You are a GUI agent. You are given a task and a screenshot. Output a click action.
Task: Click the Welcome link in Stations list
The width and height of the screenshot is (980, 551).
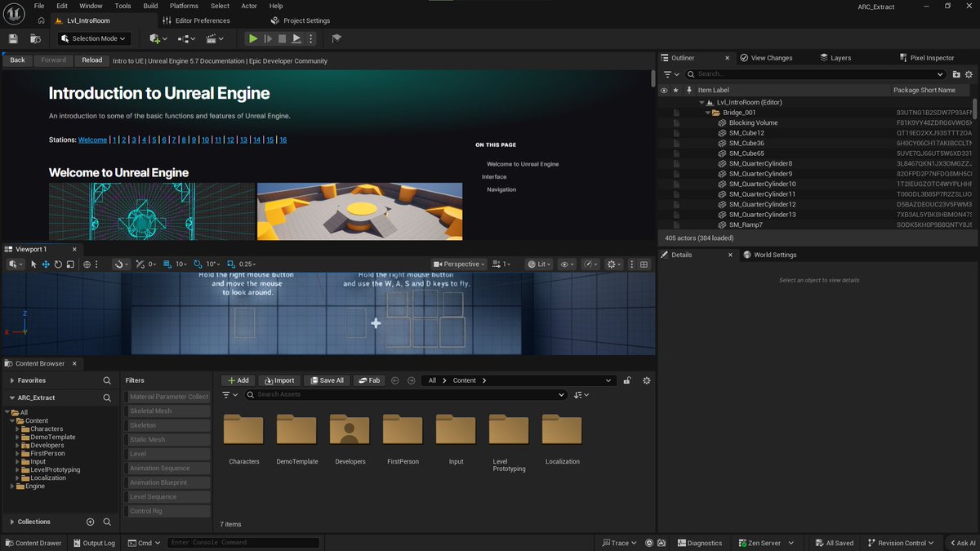[x=92, y=139]
